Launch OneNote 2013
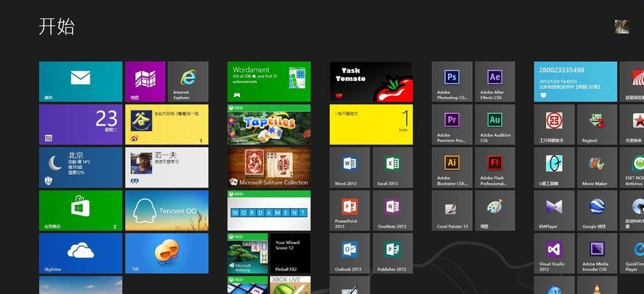644x294 pixels. click(x=392, y=210)
